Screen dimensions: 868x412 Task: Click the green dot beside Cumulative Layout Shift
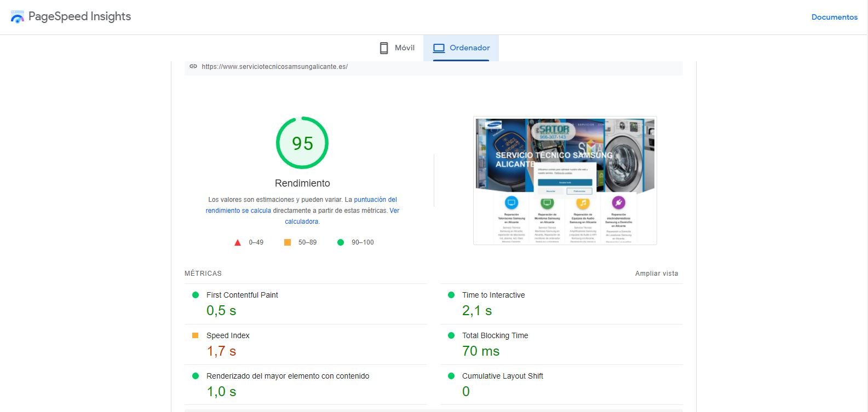tap(451, 376)
